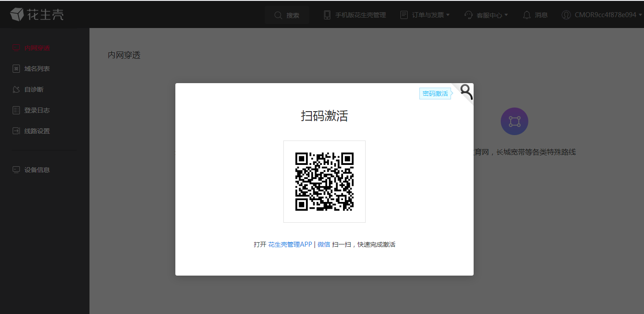Image resolution: width=644 pixels, height=314 pixels.
Task: Click the search magnifier icon
Action: (x=278, y=15)
